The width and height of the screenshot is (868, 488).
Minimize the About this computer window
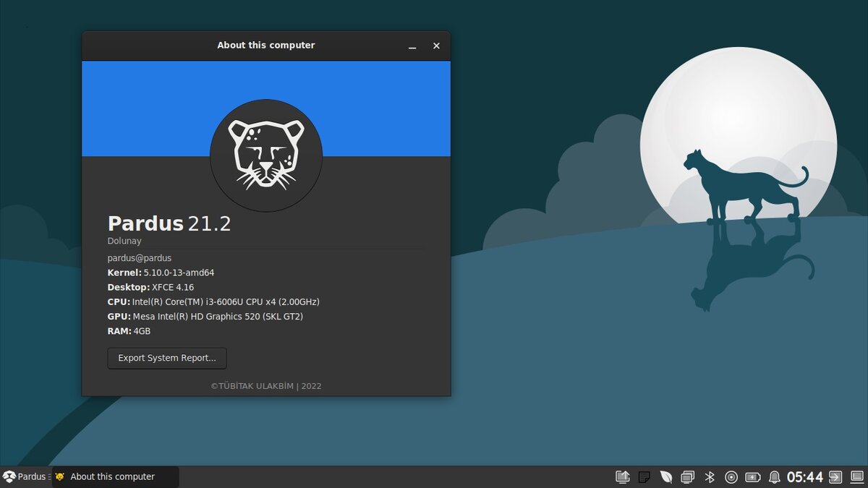click(412, 46)
